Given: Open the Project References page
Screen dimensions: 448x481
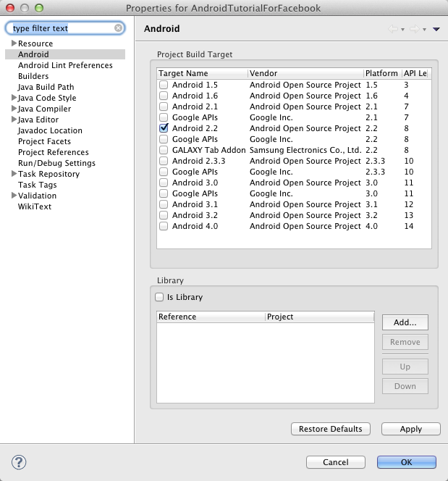Looking at the screenshot, I should click(54, 152).
